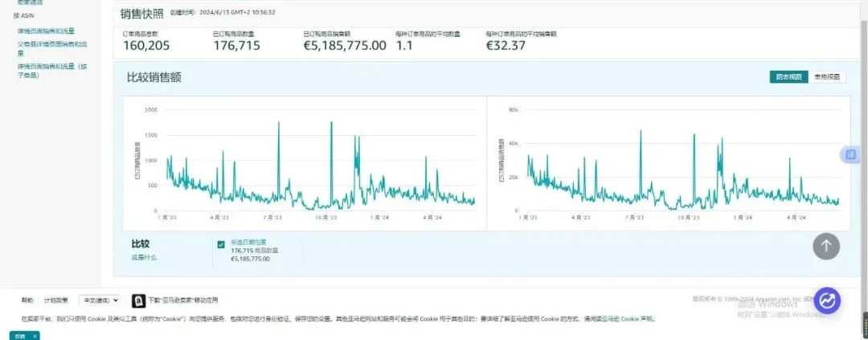This screenshot has height=340, width=868.
Task: Click the language dropdown chevron arrow
Action: (115, 300)
